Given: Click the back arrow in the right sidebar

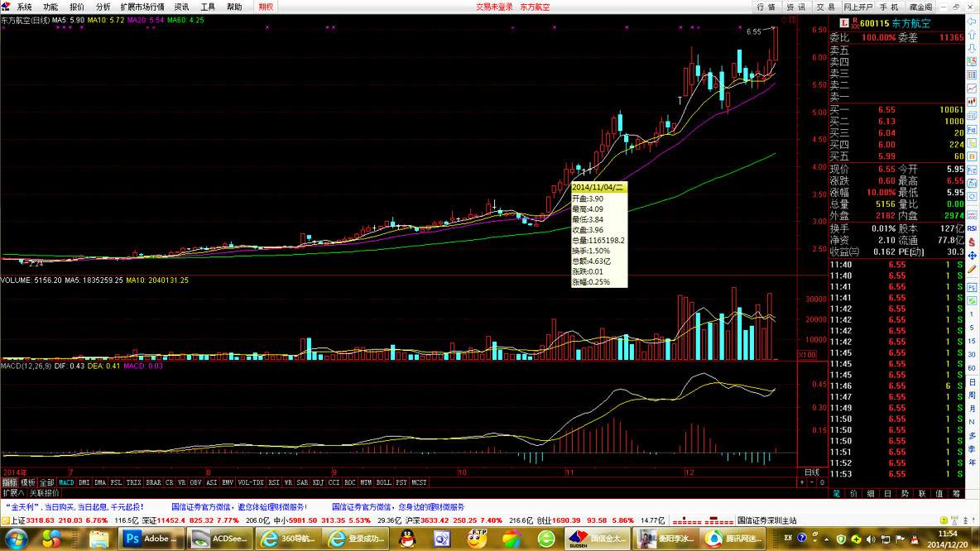Looking at the screenshot, I should pos(972,22).
